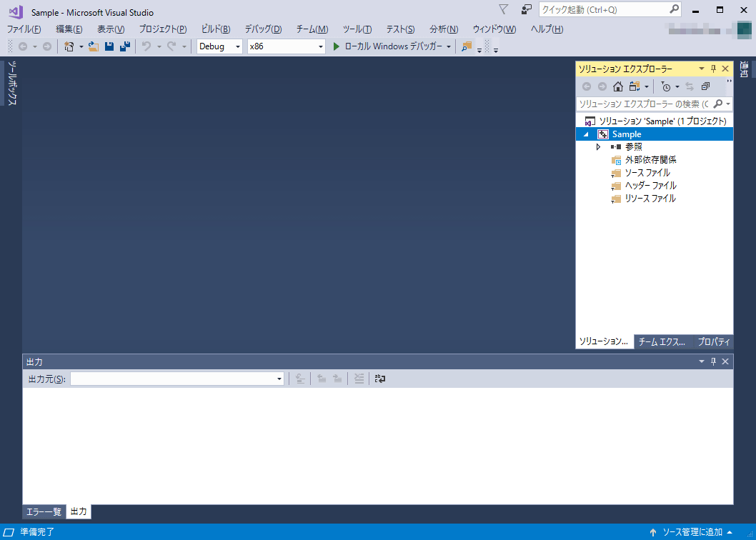Click the notifications filter flag icon

pos(503,10)
